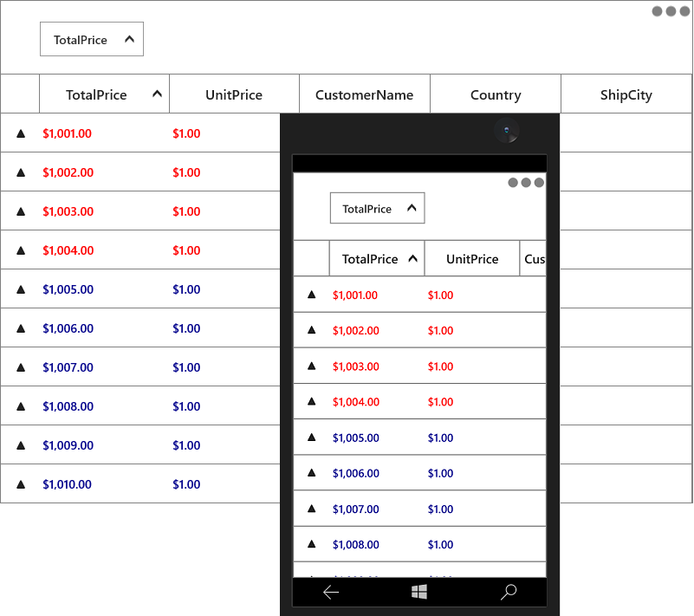Toggle sort arrow on desktop TotalPrice group chip
Screen dimensions: 694x616
[x=130, y=39]
